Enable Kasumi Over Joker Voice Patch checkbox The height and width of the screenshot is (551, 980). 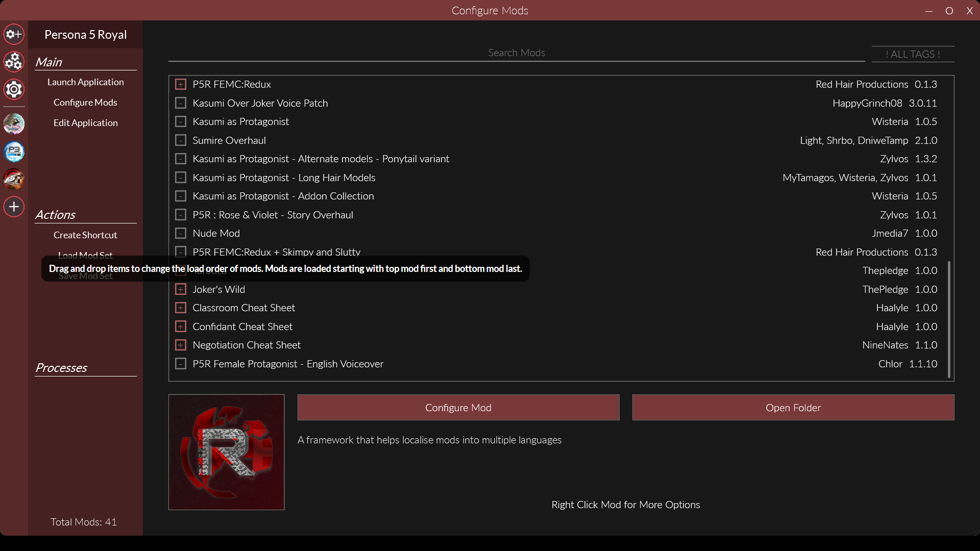click(181, 103)
